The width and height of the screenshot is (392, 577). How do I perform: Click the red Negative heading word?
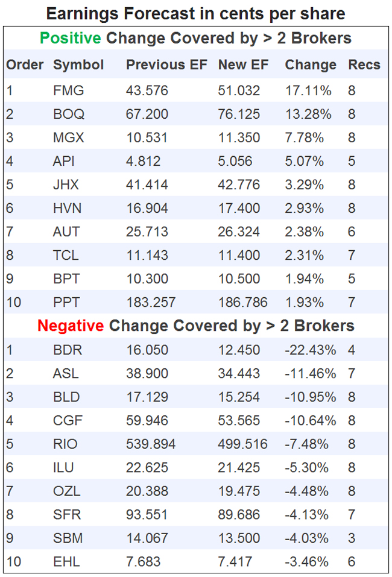click(x=70, y=326)
